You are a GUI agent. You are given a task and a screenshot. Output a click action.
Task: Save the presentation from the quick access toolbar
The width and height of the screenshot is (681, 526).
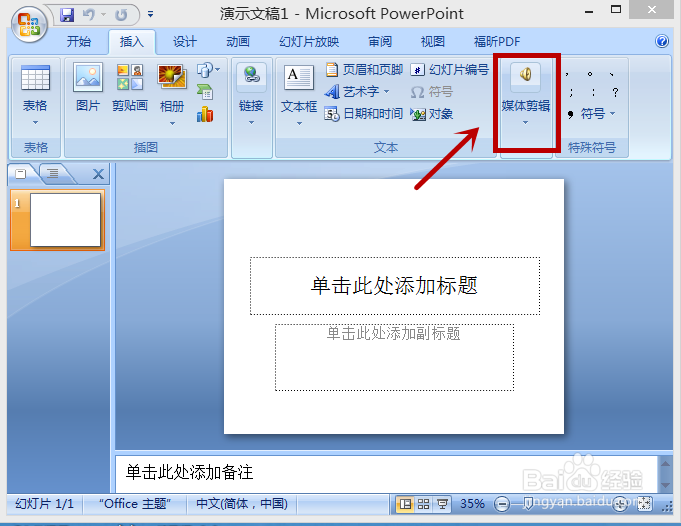tap(67, 15)
